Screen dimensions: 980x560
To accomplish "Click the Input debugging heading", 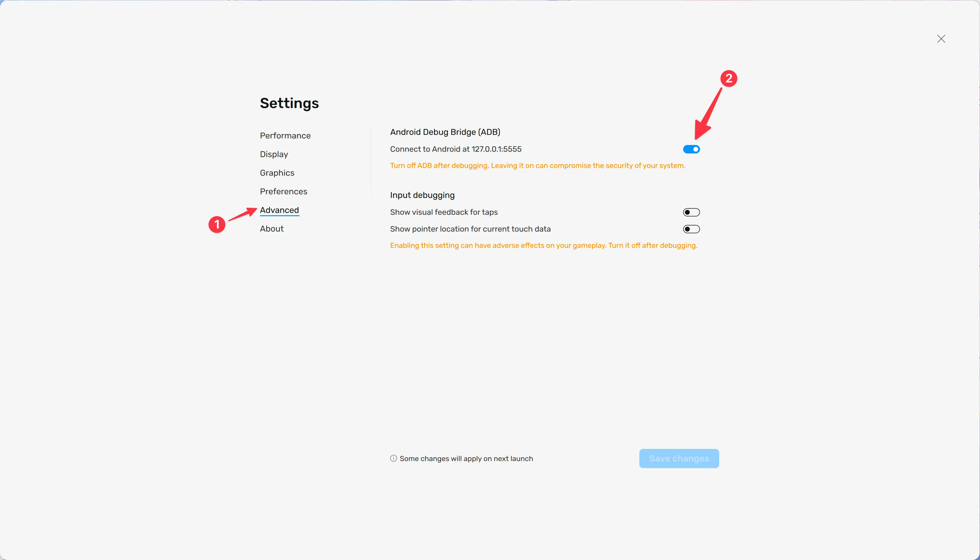I will pyautogui.click(x=422, y=195).
